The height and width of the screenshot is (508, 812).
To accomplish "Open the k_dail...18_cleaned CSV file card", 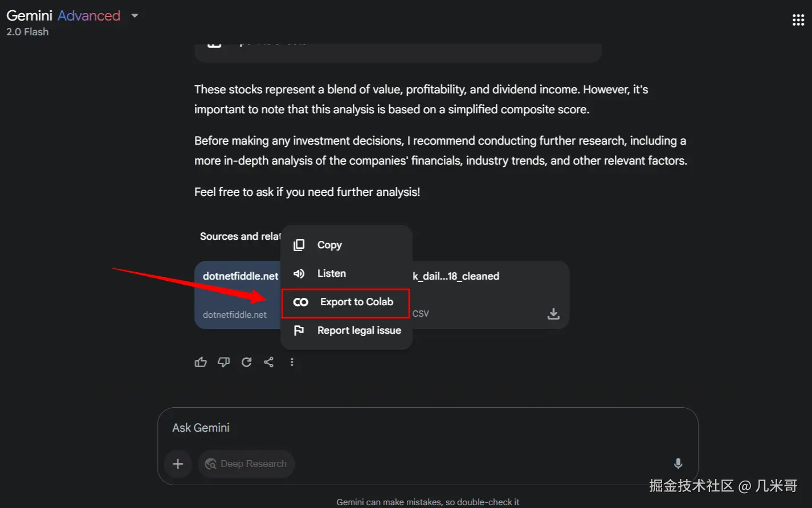I will (490, 295).
